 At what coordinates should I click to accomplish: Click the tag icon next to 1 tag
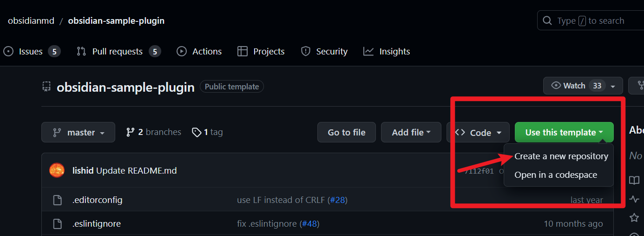pyautogui.click(x=197, y=132)
